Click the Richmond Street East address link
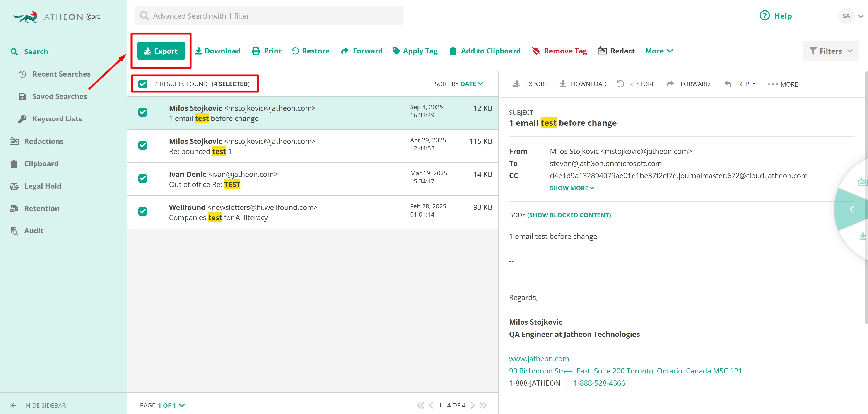 tap(625, 371)
